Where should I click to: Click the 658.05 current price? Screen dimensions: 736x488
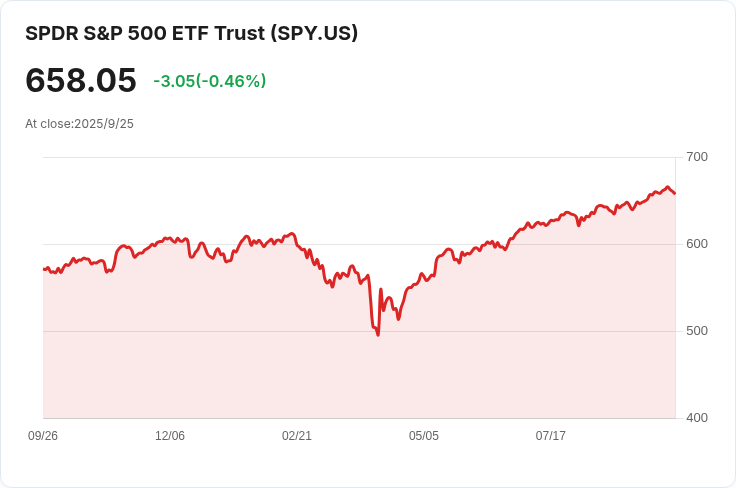[x=81, y=80]
